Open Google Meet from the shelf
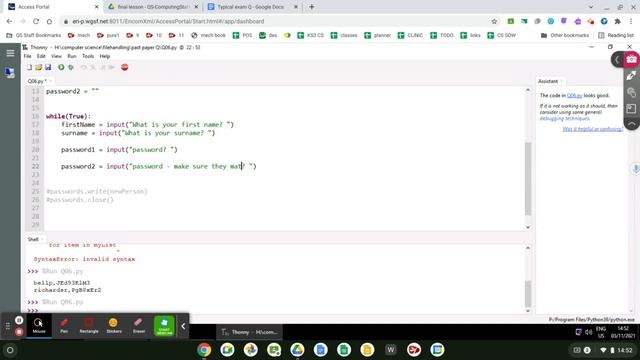The image size is (640, 360). [227, 350]
